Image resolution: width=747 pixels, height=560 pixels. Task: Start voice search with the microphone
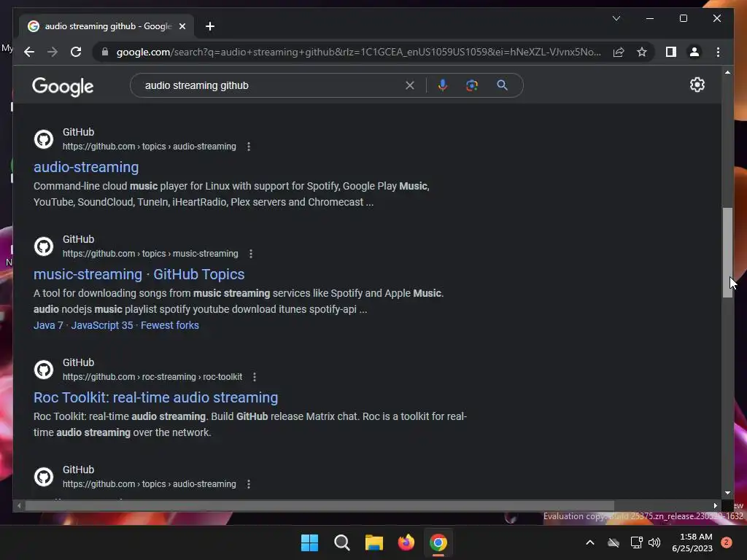click(443, 85)
